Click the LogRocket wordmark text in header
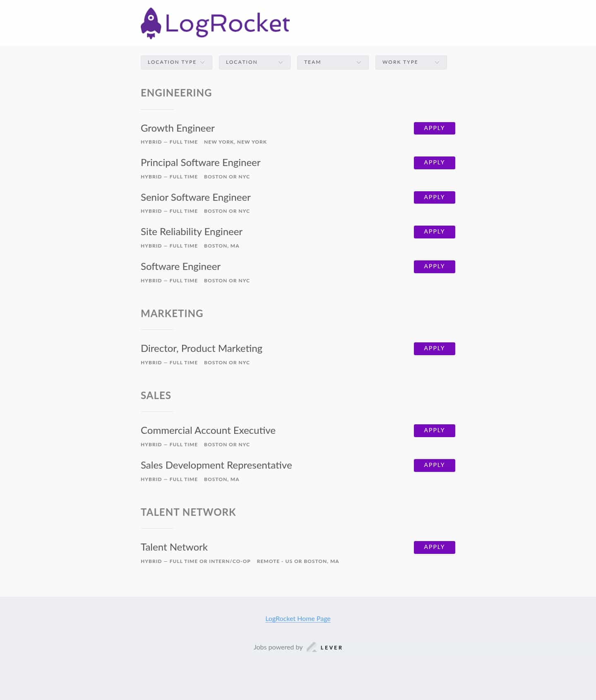 (x=227, y=24)
